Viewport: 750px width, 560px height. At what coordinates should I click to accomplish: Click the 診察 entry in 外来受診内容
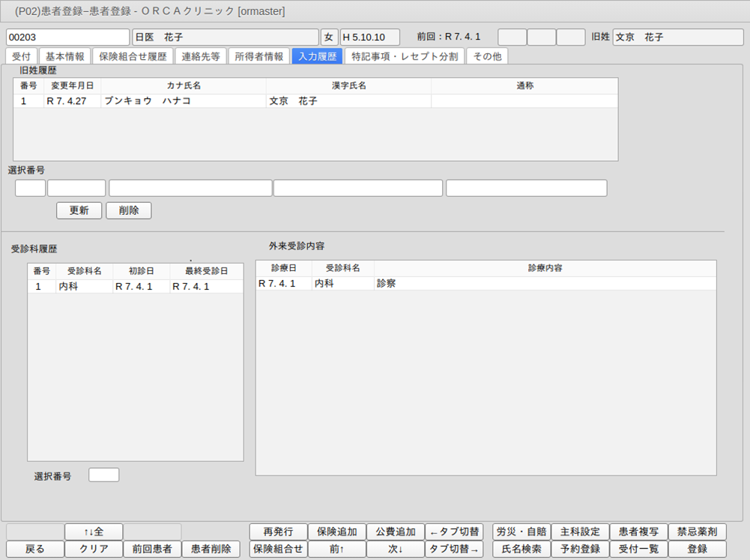point(387,284)
